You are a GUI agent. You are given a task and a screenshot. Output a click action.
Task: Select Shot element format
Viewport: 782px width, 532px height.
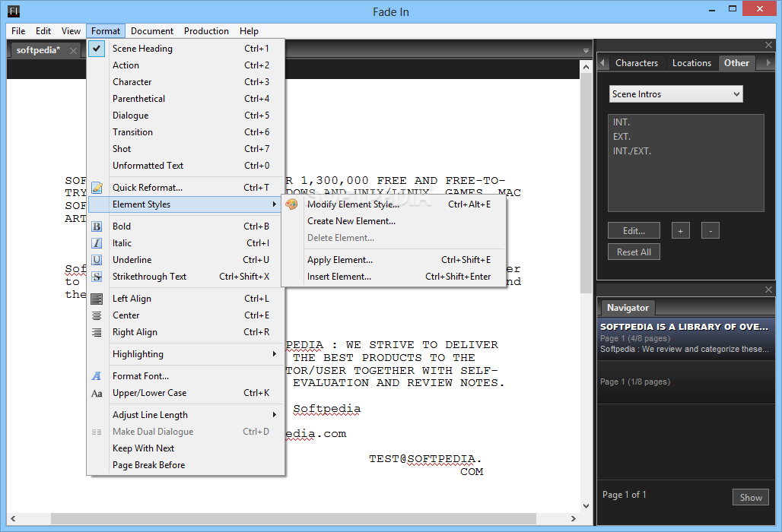pos(183,149)
